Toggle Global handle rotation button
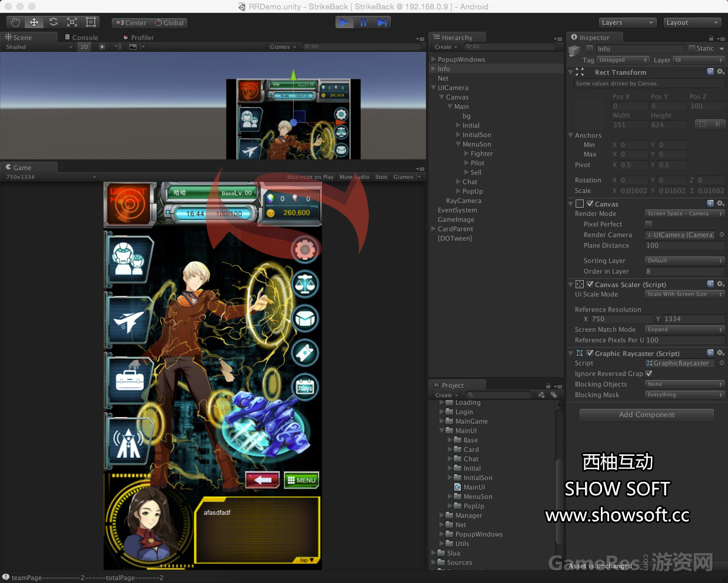This screenshot has height=583, width=728. [169, 23]
